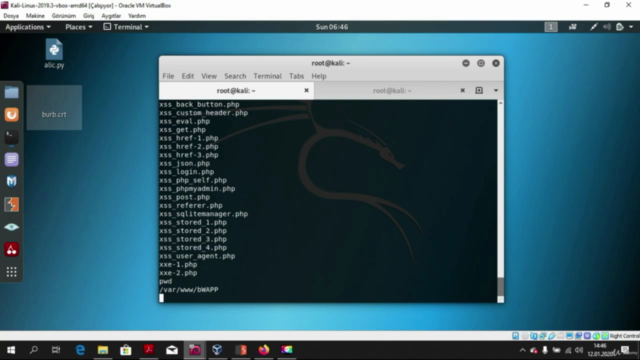Image resolution: width=640 pixels, height=360 pixels.
Task: Open the Applications menu dropdown
Action: tap(28, 27)
